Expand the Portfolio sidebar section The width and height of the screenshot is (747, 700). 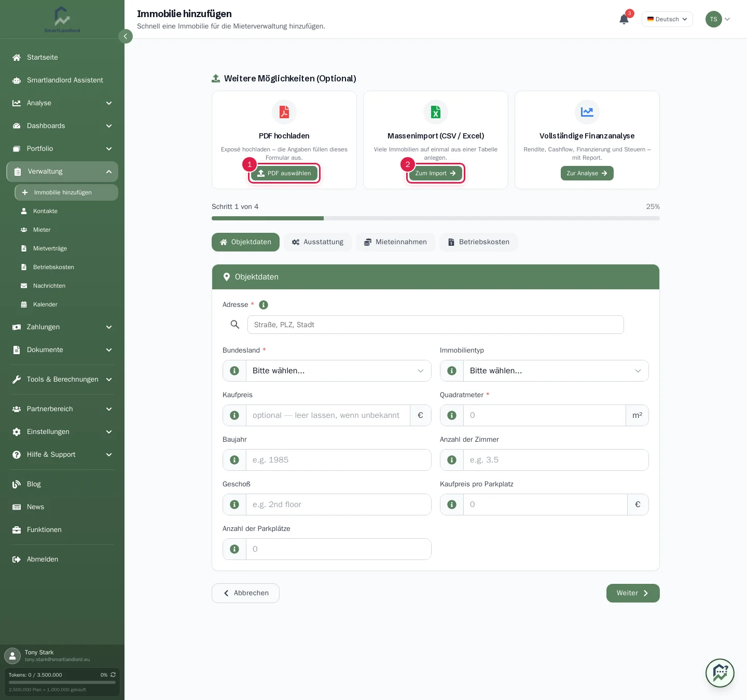pyautogui.click(x=62, y=149)
